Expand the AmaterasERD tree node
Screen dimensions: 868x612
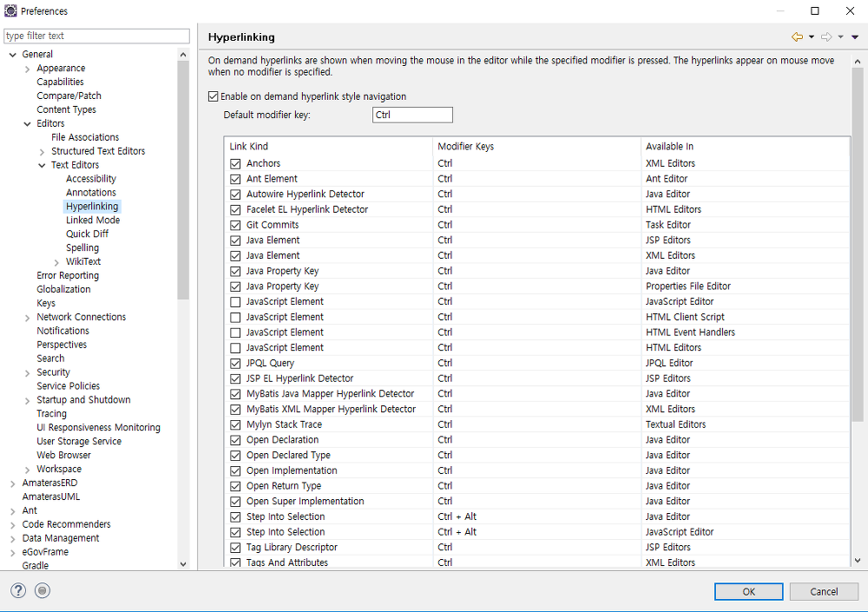(x=13, y=484)
